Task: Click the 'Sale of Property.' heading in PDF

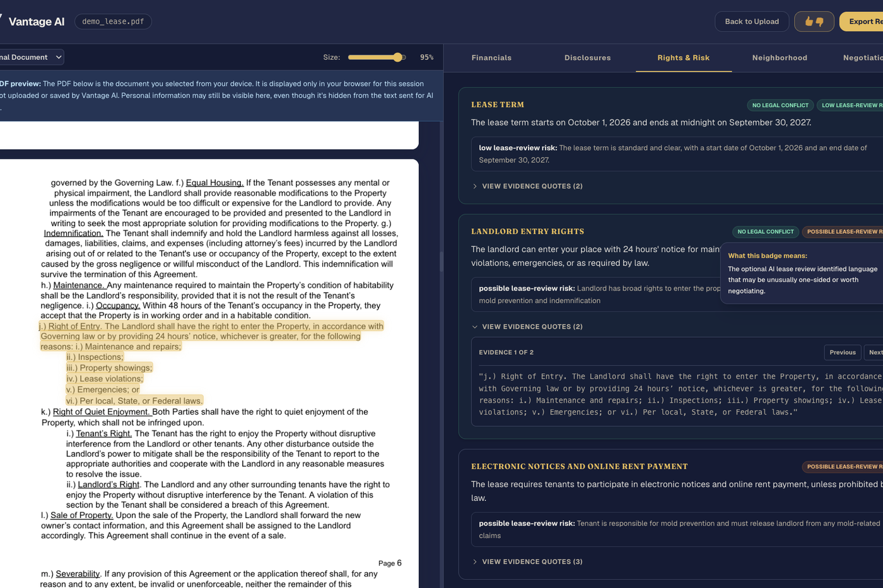Action: pos(82,516)
